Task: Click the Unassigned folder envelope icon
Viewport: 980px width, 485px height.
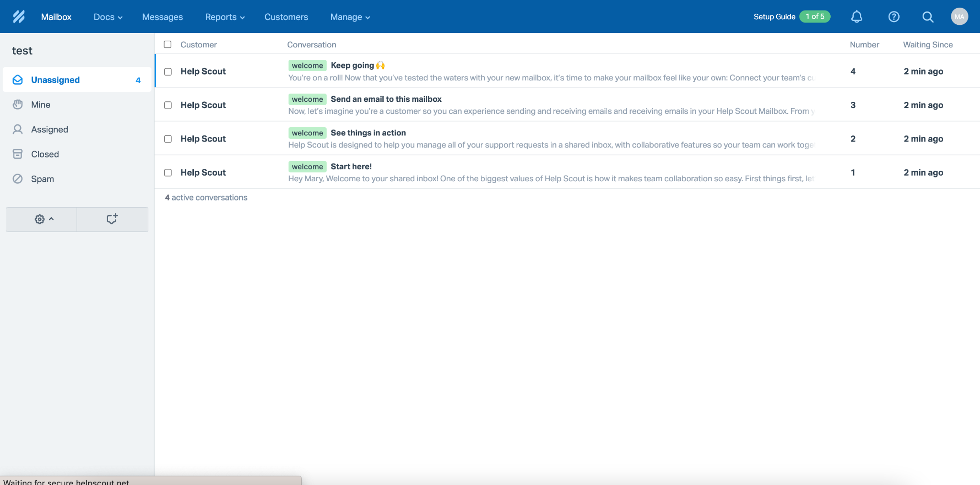Action: (18, 80)
